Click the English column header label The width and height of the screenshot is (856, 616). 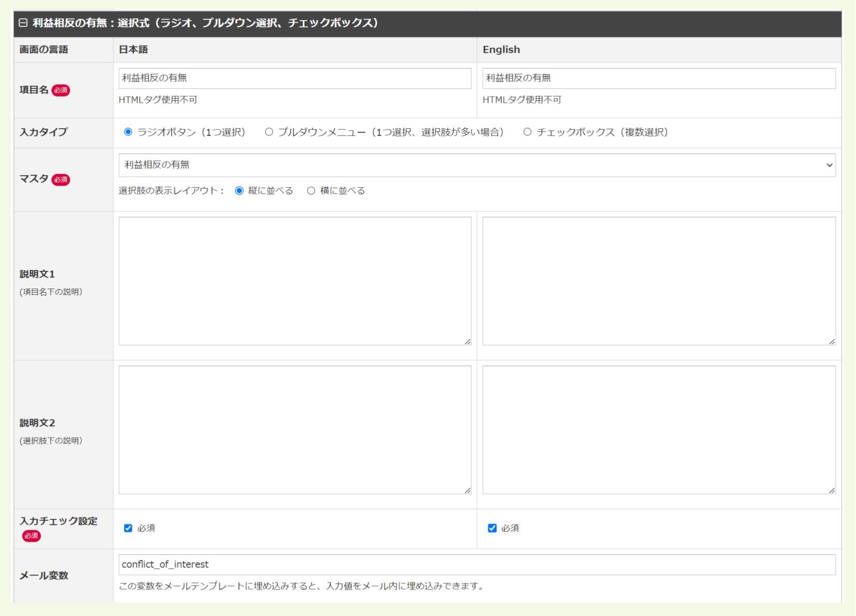(x=500, y=49)
